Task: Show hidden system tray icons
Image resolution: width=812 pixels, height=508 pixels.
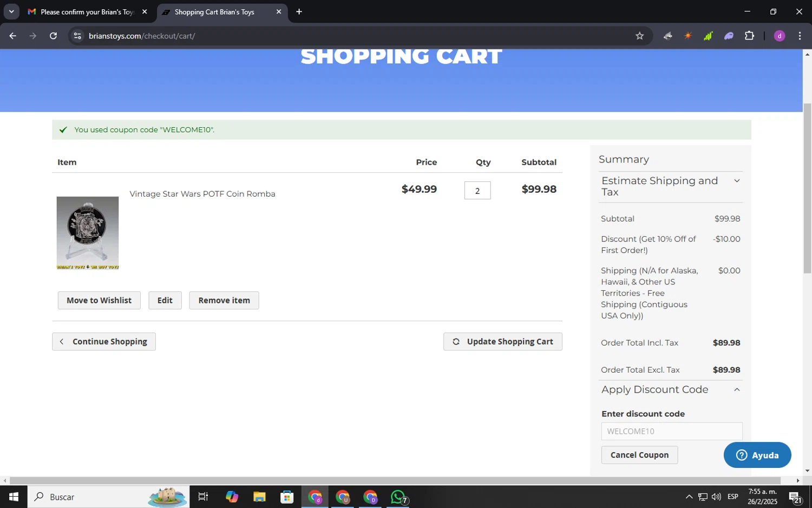Action: (x=689, y=497)
